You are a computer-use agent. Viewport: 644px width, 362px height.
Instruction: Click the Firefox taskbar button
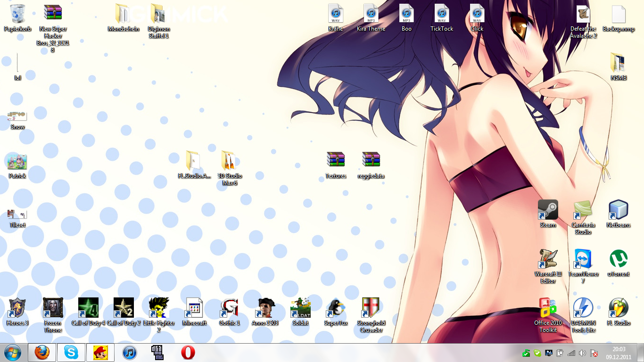pyautogui.click(x=42, y=353)
